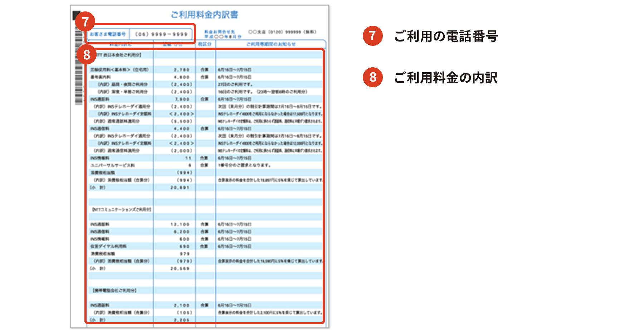Viewport: 644px width, 330px height.
Task: Select the subtotal 20,569
Action: pos(180,268)
